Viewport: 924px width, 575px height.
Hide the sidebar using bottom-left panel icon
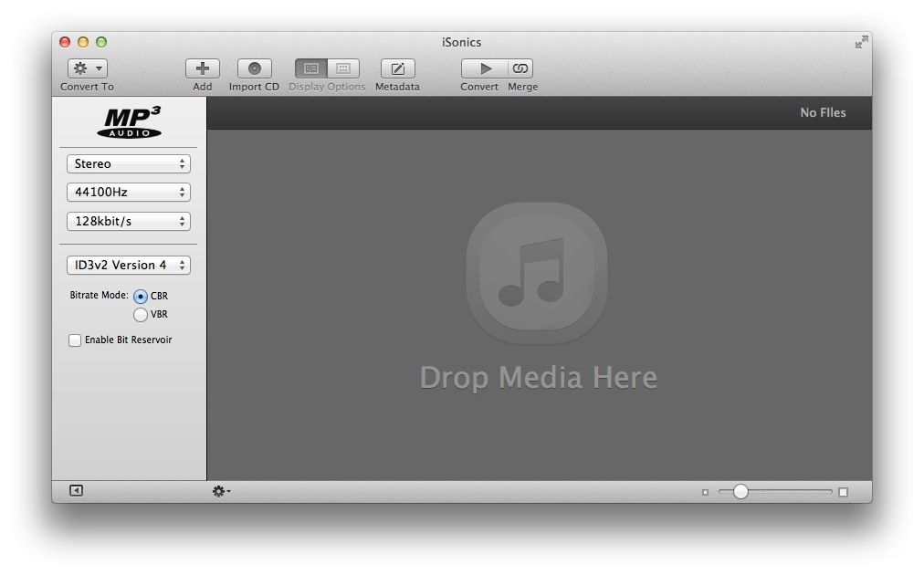click(x=77, y=491)
